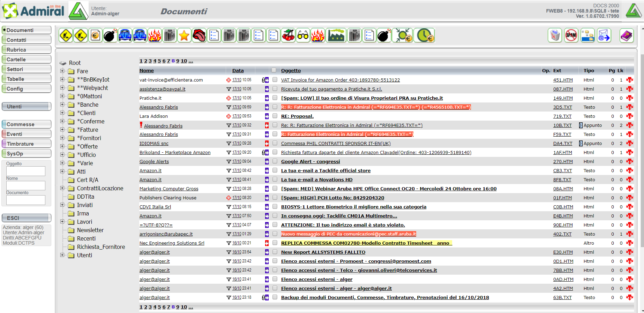Click the bomb icon beside the euro document

(x=110, y=35)
